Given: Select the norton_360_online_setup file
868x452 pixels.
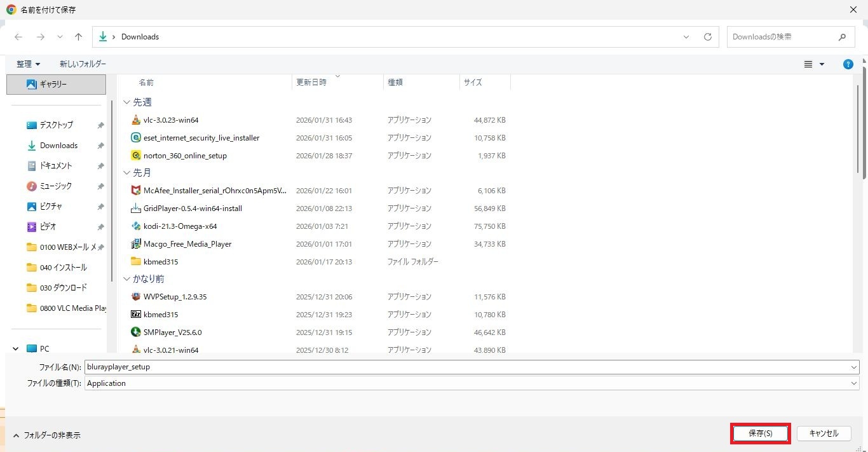Looking at the screenshot, I should [x=185, y=156].
